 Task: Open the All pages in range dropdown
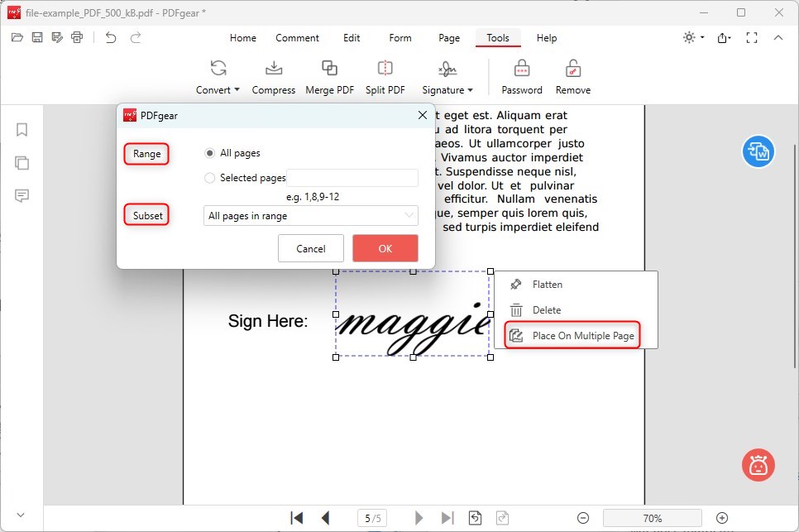click(x=310, y=215)
